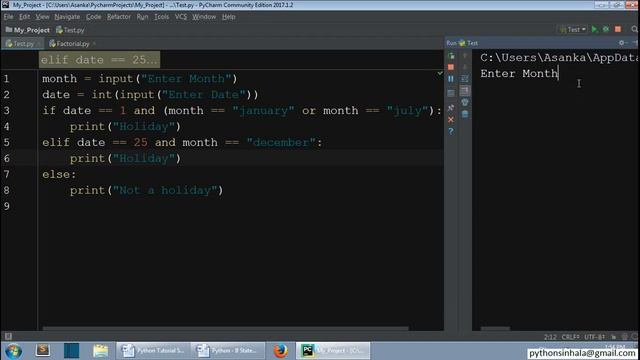
Task: Click line number 9 in the gutter
Action: [x=7, y=207]
